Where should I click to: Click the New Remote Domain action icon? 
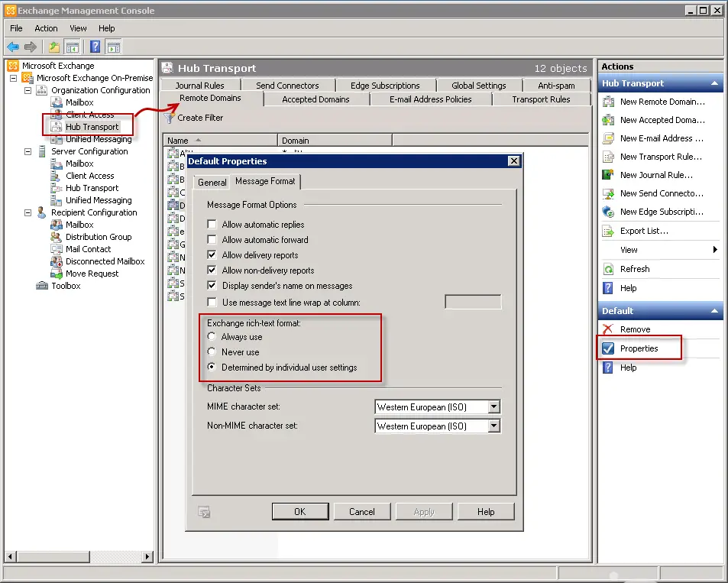point(608,102)
